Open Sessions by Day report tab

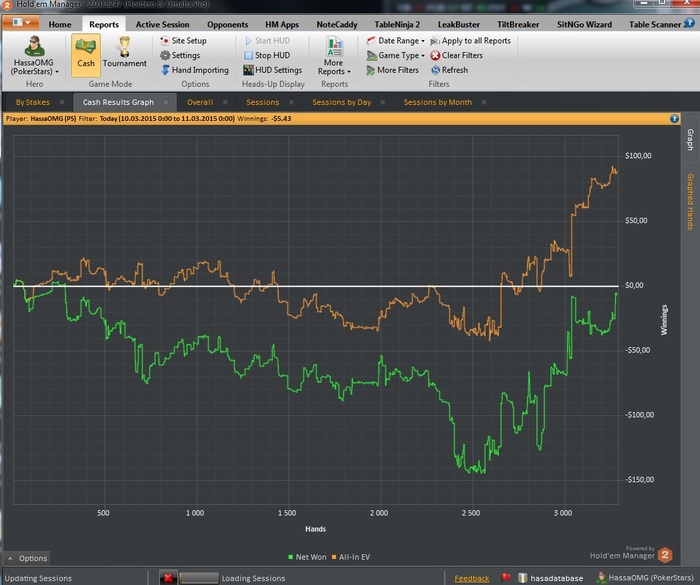(342, 102)
